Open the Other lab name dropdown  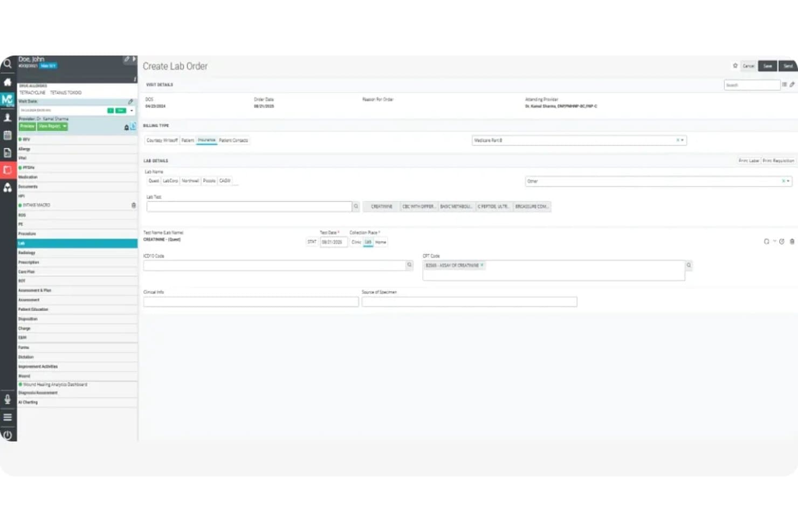pos(788,181)
